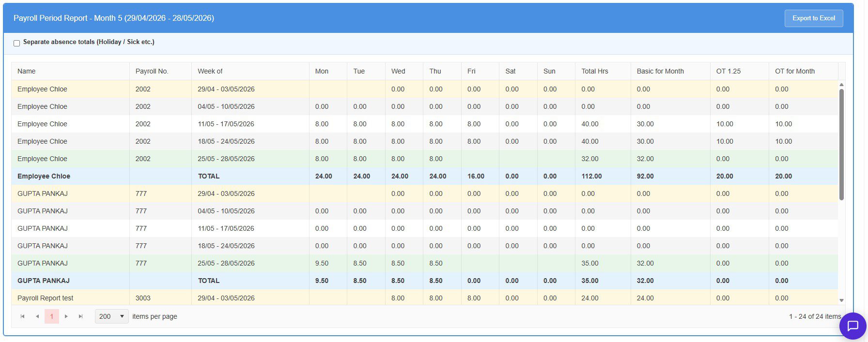Click Payroll Report test total 24.00 hours

pyautogui.click(x=590, y=298)
